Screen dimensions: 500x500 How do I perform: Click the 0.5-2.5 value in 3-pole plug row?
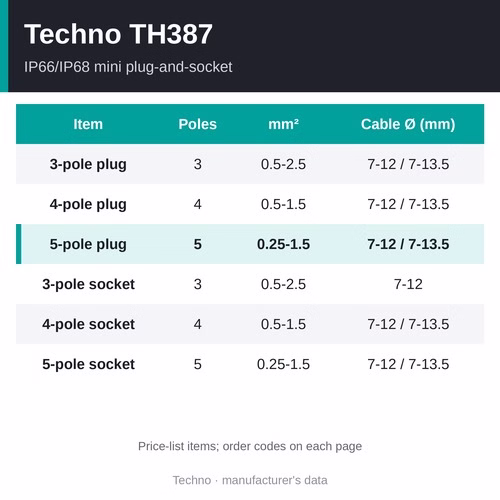pyautogui.click(x=283, y=164)
